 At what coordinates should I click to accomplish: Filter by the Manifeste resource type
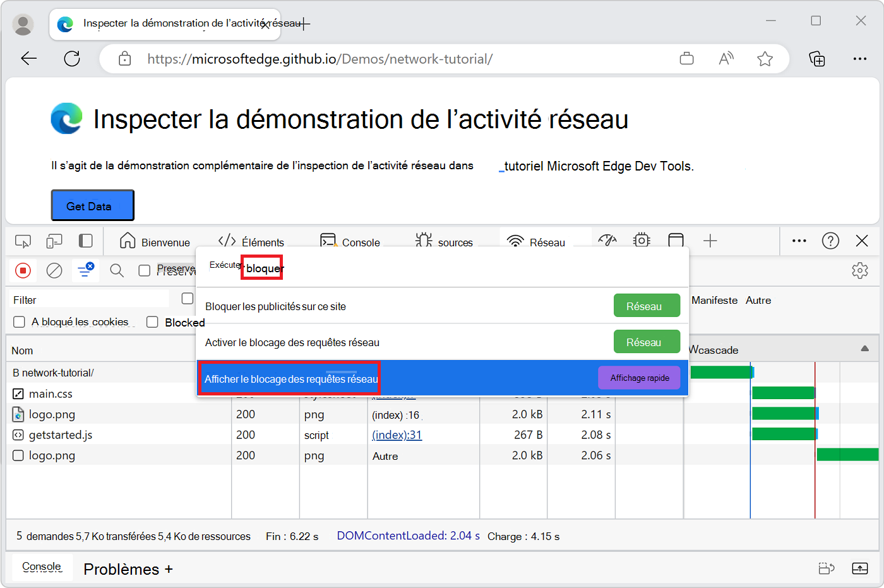pos(714,301)
